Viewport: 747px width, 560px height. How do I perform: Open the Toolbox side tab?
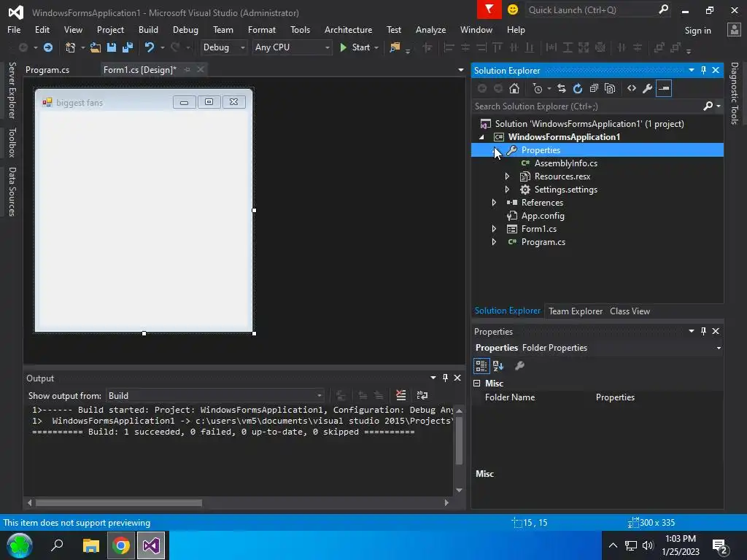12,142
